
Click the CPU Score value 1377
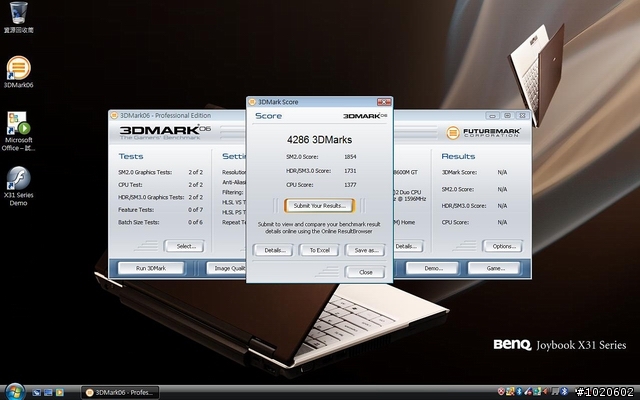coord(350,185)
